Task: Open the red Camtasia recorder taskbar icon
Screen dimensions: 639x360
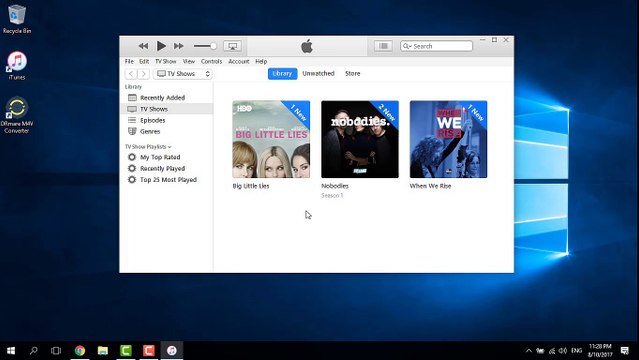Action: pyautogui.click(x=149, y=351)
